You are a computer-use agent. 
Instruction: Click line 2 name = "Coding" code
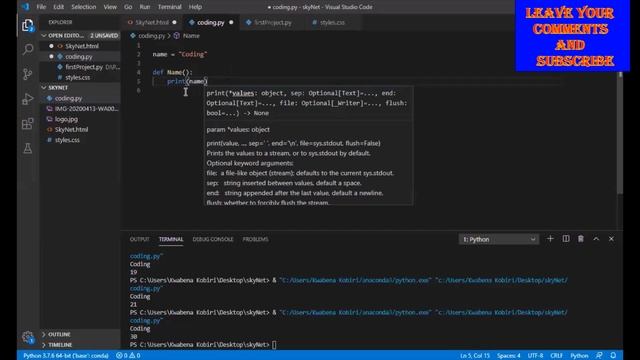(180, 54)
